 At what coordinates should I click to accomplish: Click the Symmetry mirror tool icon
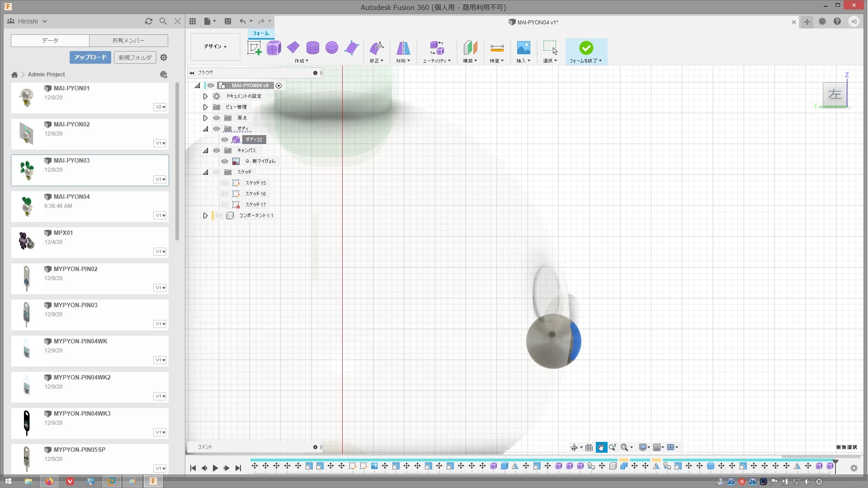(x=403, y=48)
